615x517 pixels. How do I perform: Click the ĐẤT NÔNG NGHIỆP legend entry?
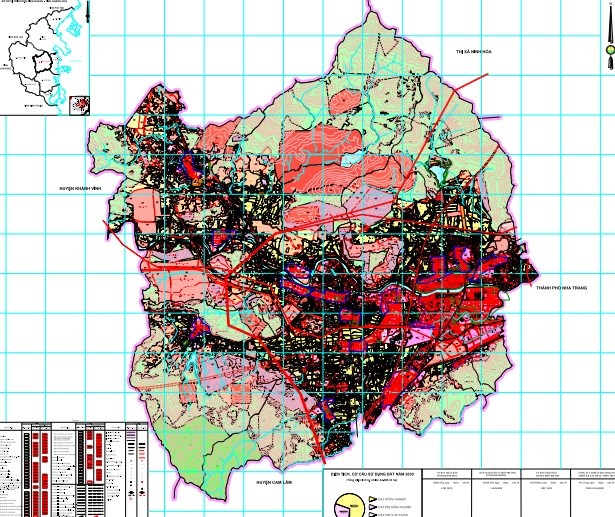click(393, 497)
